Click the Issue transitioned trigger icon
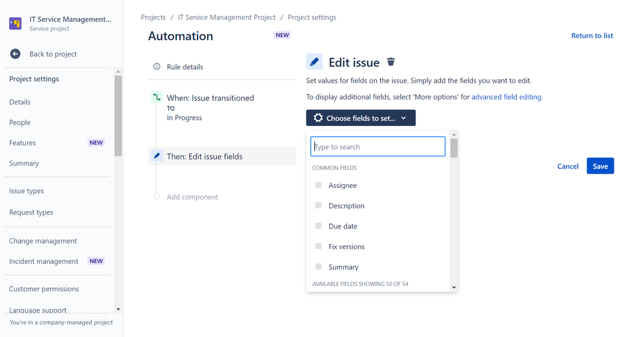This screenshot has height=337, width=644. (x=157, y=98)
